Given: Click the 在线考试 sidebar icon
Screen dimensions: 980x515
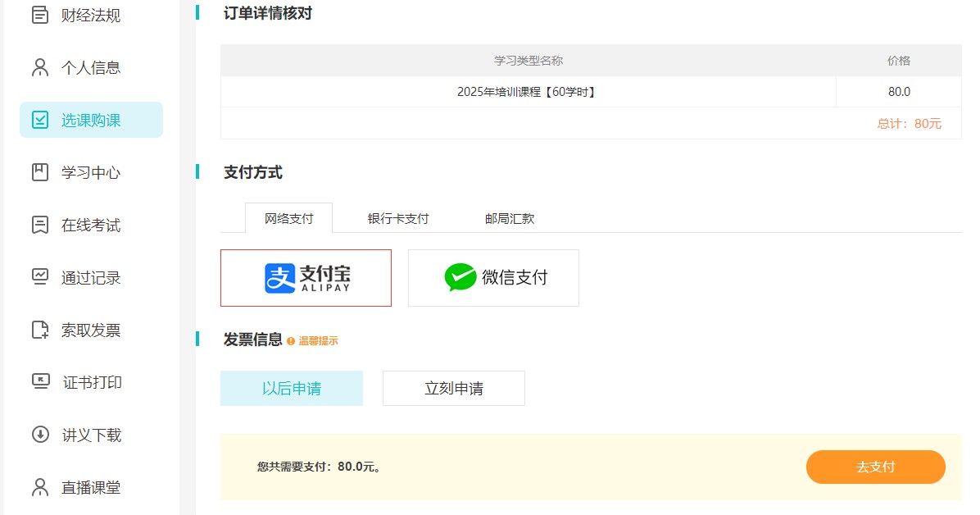Looking at the screenshot, I should click(40, 225).
